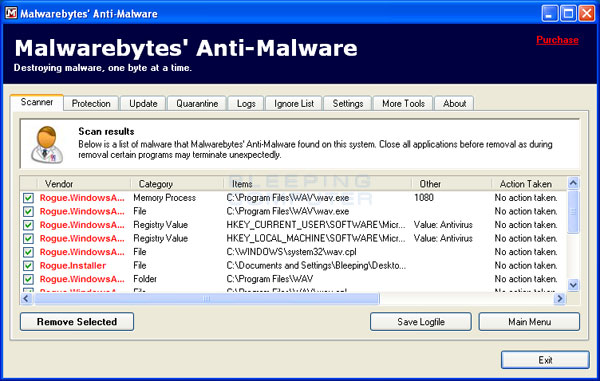
Task: Sort by the Items column header
Action: point(318,184)
